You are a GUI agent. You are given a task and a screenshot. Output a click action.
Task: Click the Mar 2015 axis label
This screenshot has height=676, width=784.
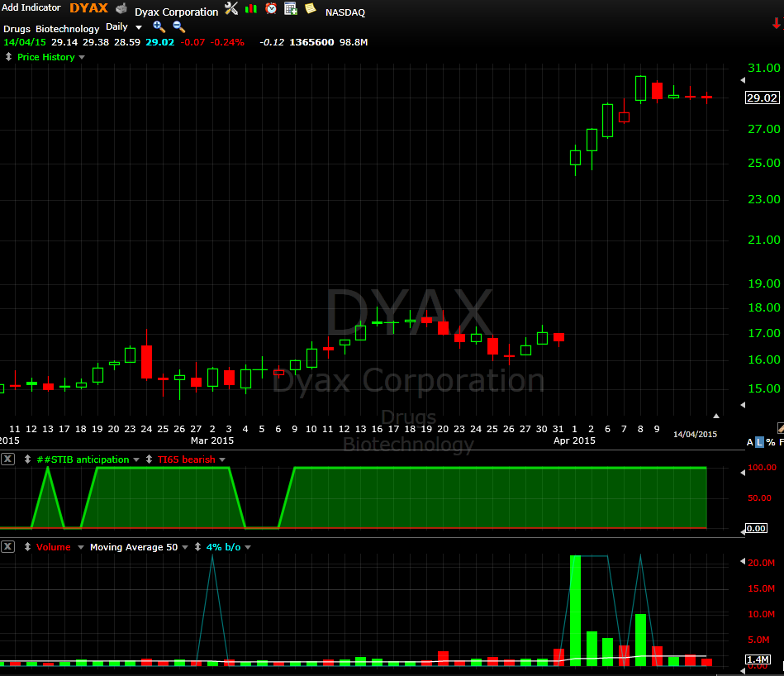tap(212, 440)
